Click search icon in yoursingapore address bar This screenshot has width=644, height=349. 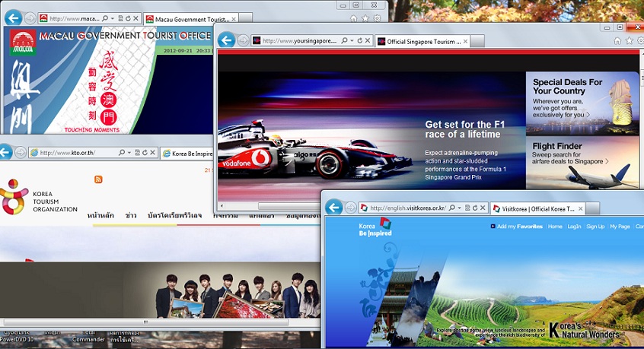[344, 40]
